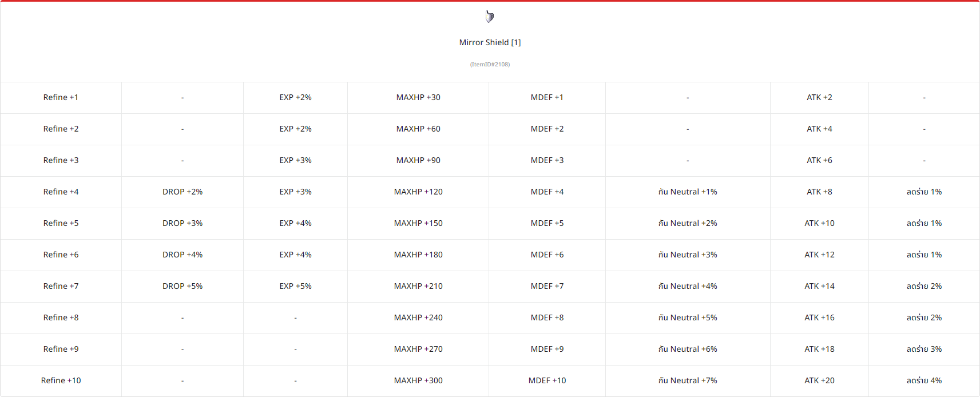Screen dimensions: 980x397
Task: Click the ATK +20 cell
Action: click(819, 380)
